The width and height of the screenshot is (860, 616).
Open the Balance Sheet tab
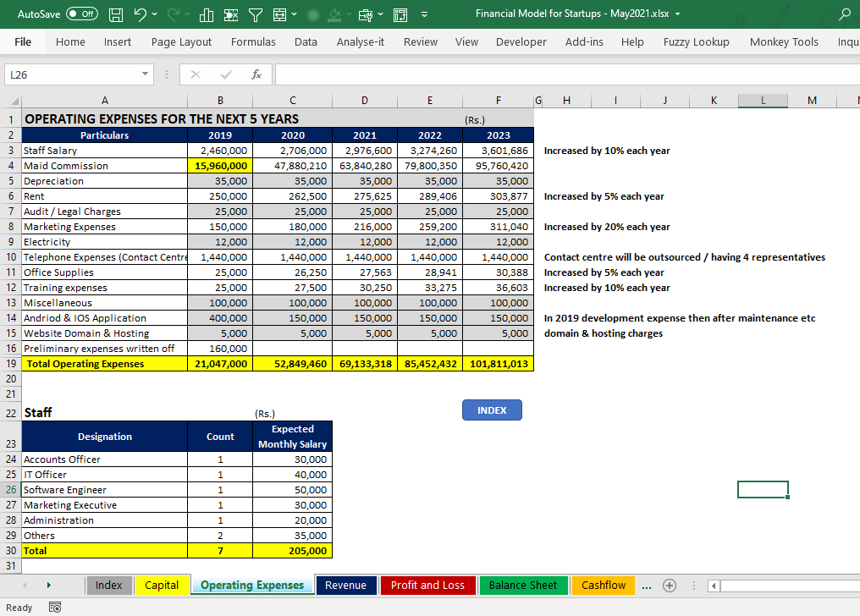523,586
